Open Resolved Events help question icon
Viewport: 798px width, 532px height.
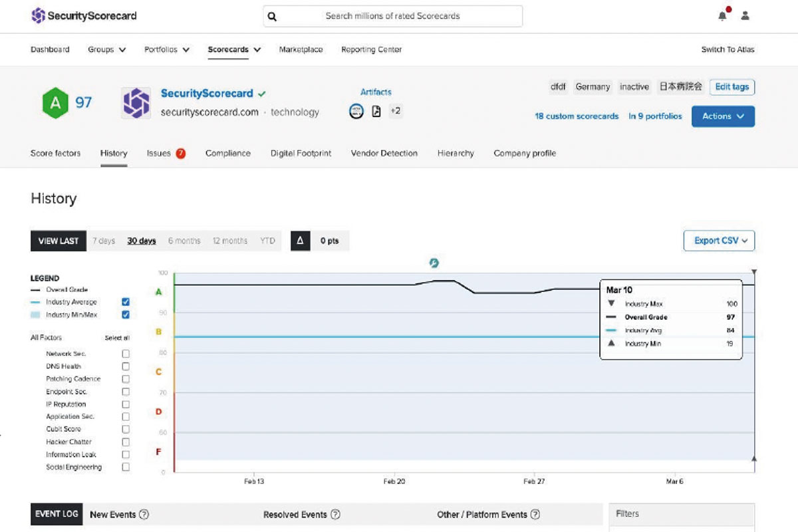click(335, 514)
